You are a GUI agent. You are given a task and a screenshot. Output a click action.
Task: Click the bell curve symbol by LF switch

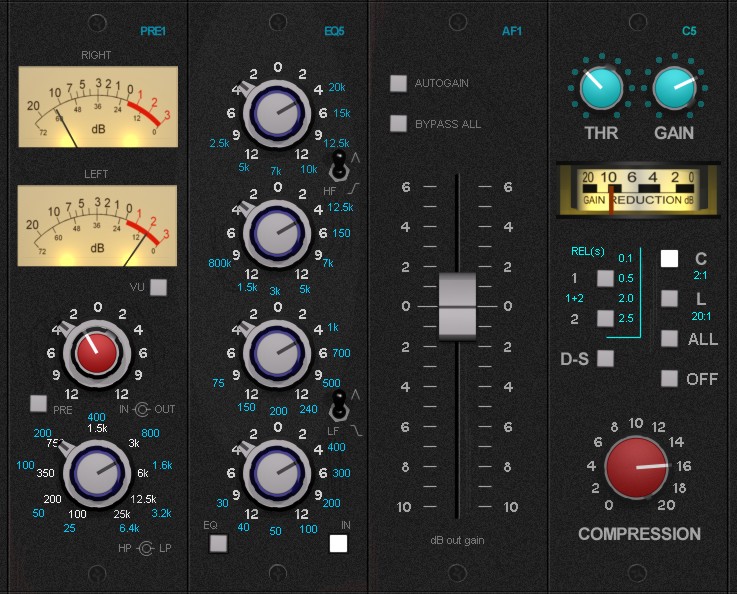pyautogui.click(x=355, y=395)
